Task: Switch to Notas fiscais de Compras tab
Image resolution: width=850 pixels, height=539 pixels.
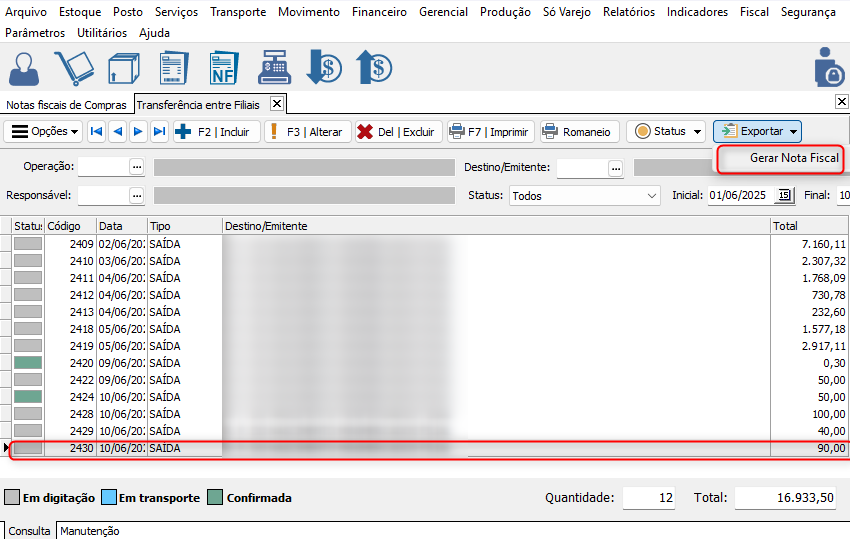Action: click(66, 104)
